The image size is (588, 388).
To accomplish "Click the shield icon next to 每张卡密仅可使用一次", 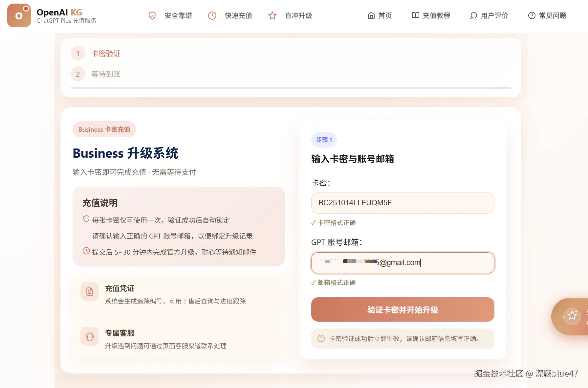I will [86, 219].
